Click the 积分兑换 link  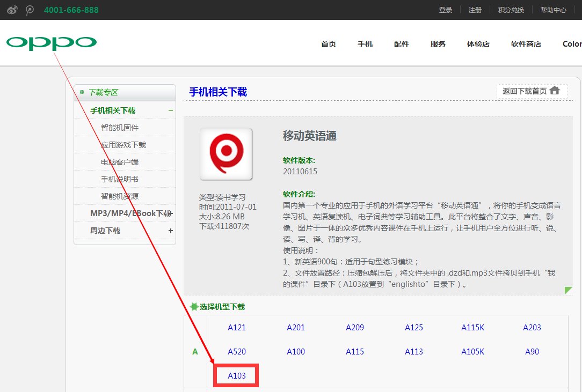coord(511,10)
